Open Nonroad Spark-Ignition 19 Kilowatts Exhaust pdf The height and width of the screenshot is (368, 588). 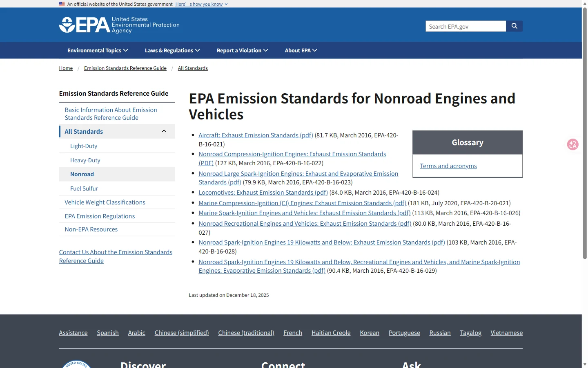322,242
